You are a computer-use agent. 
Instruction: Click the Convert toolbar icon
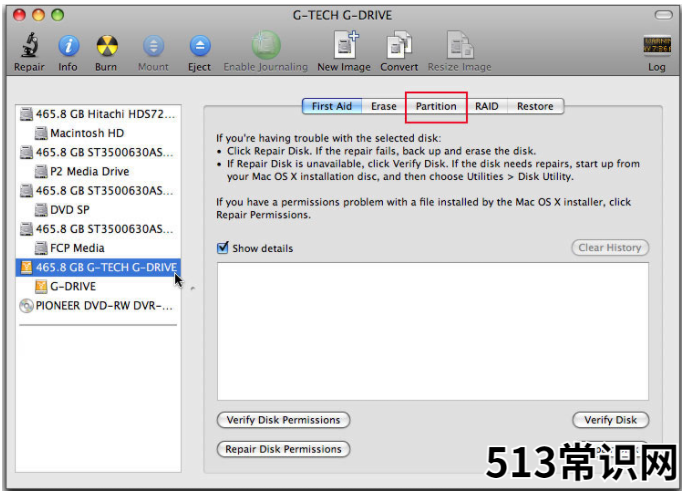[x=399, y=45]
